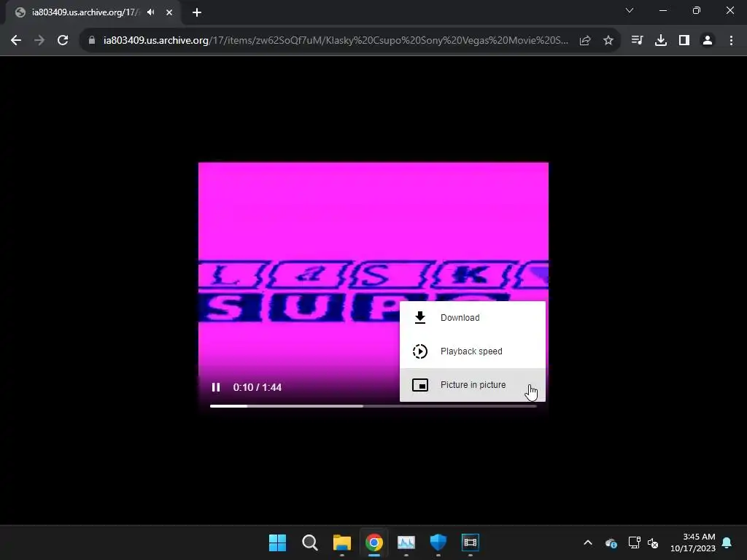
Task: Click the 0:10 / 1:44 time display
Action: (x=258, y=387)
